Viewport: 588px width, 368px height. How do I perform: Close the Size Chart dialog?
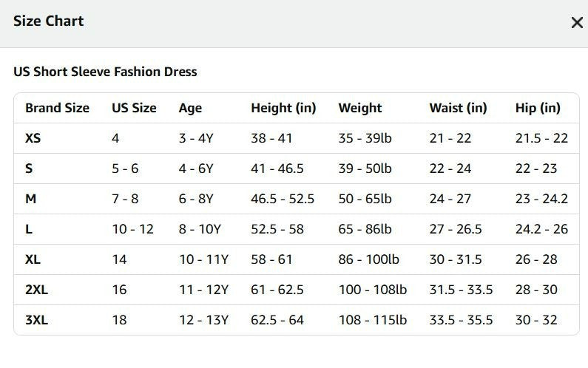(x=577, y=22)
